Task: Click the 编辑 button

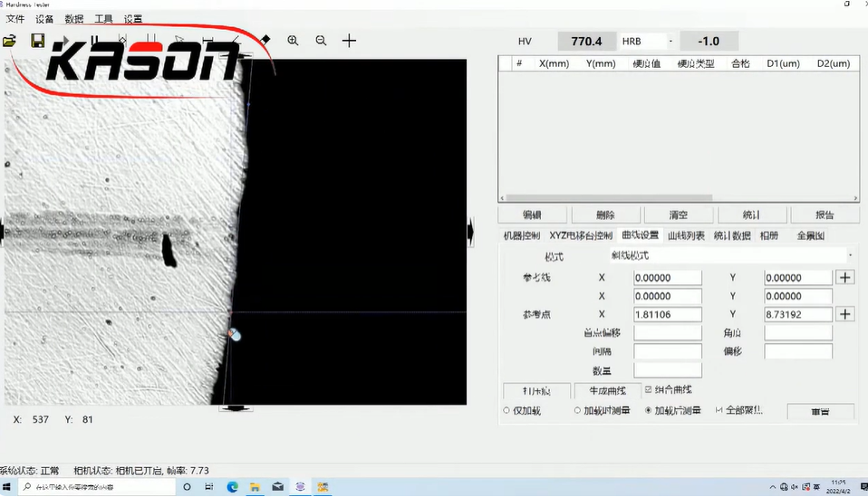Action: click(532, 215)
